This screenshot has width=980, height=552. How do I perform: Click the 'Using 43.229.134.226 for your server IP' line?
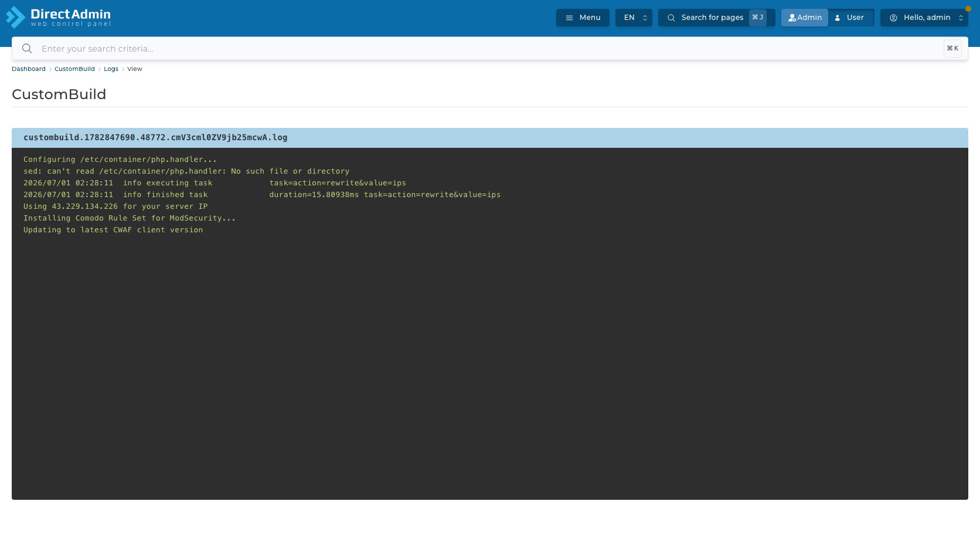click(115, 206)
